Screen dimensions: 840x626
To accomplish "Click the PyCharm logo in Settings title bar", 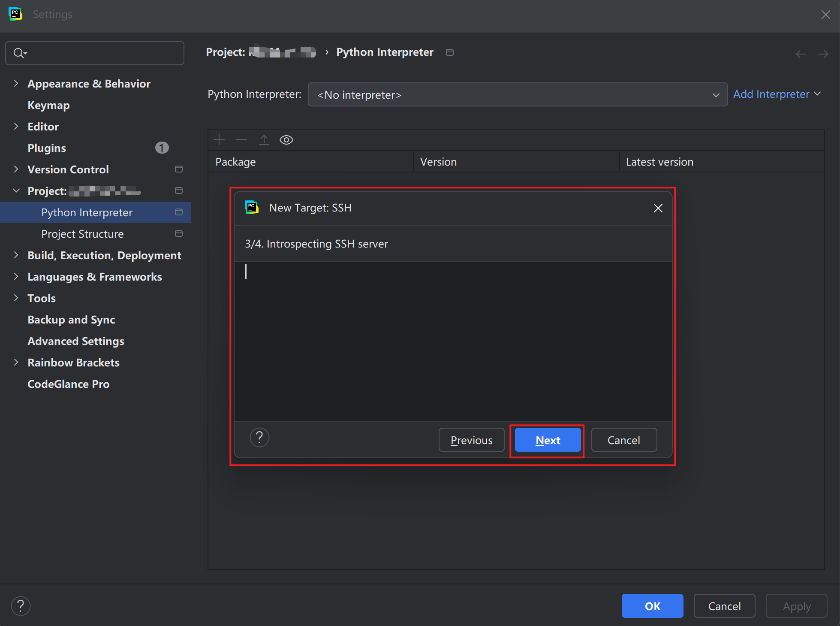I will pyautogui.click(x=15, y=14).
